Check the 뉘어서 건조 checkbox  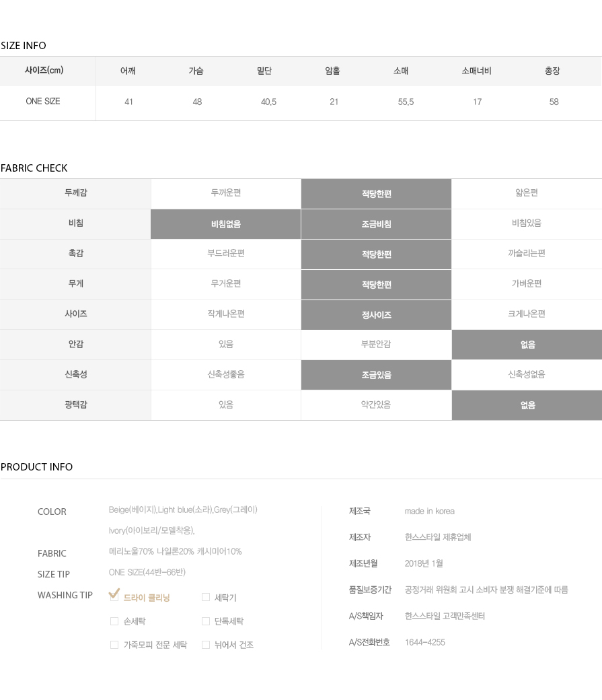(206, 645)
